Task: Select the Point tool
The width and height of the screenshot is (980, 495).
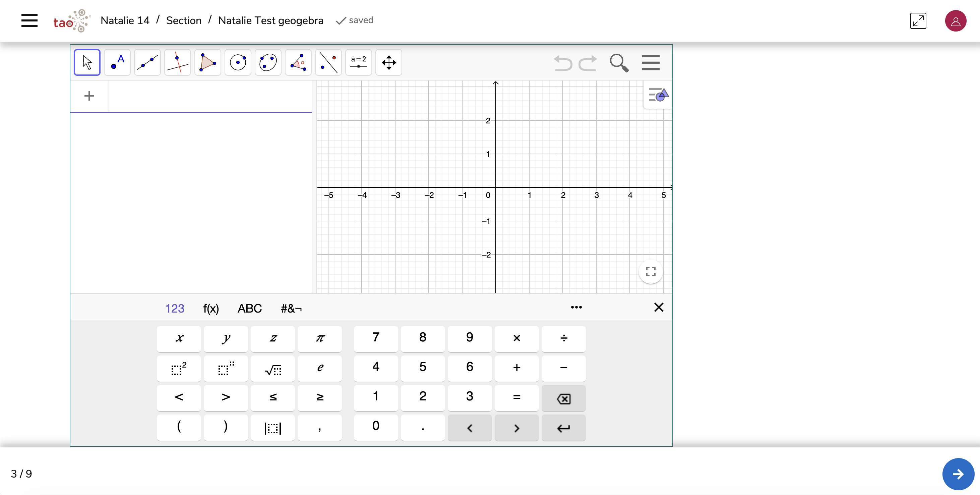Action: (x=117, y=62)
